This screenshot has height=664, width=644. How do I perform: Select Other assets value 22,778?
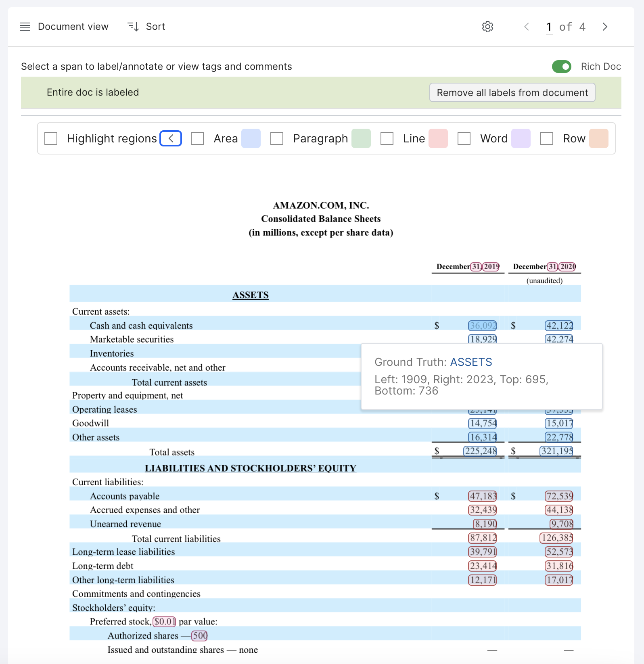pos(559,437)
